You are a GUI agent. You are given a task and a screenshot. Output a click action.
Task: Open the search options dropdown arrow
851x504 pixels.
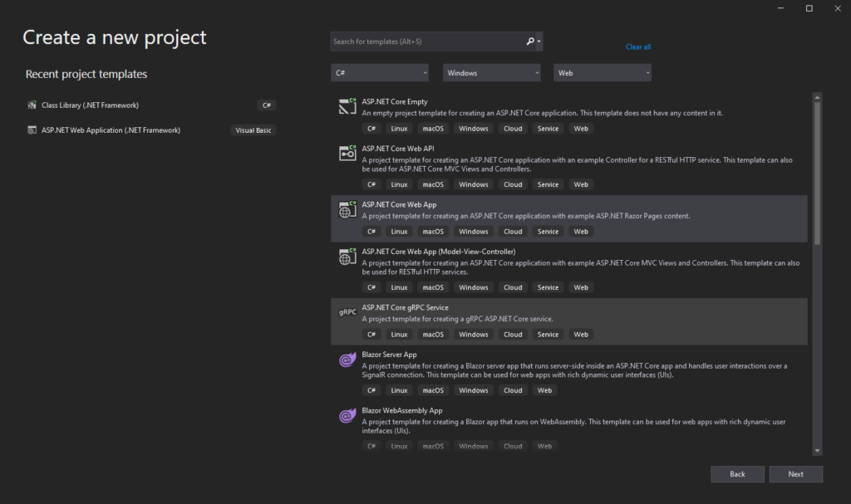coord(539,42)
